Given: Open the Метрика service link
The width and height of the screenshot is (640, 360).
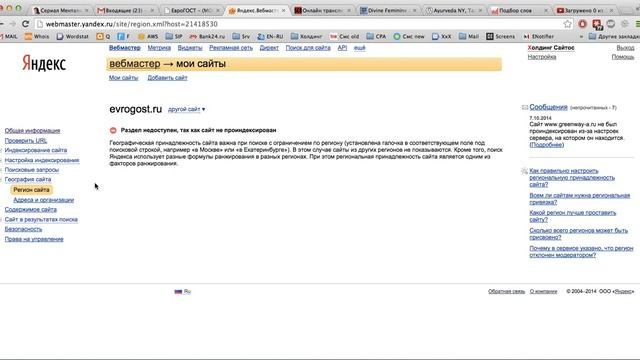Looking at the screenshot, I should [159, 48].
